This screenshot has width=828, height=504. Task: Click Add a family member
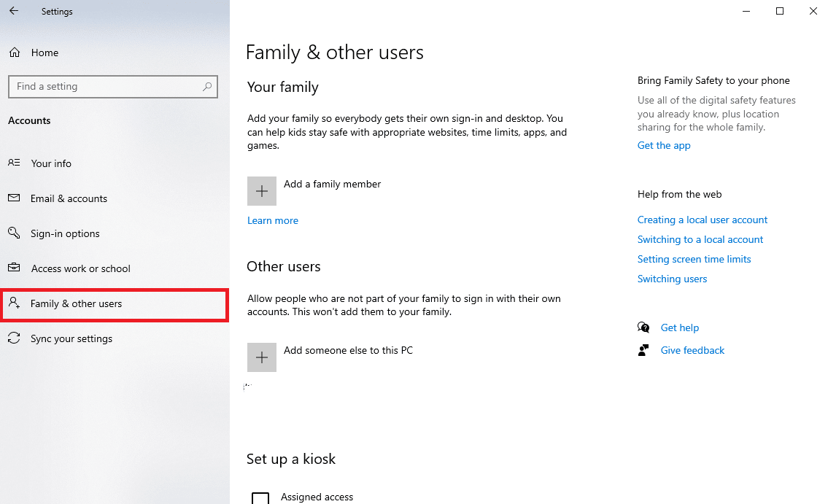332,185
